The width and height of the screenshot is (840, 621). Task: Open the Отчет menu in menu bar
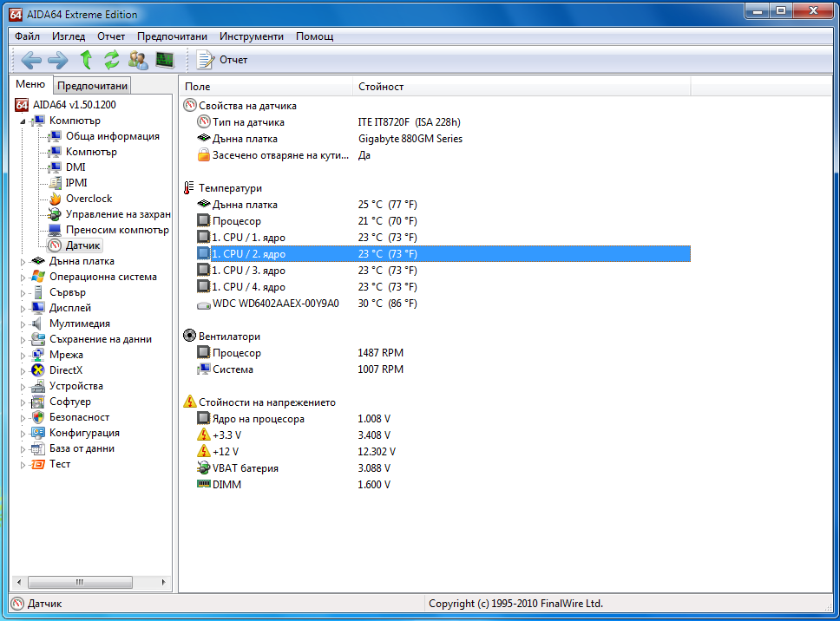(x=111, y=36)
